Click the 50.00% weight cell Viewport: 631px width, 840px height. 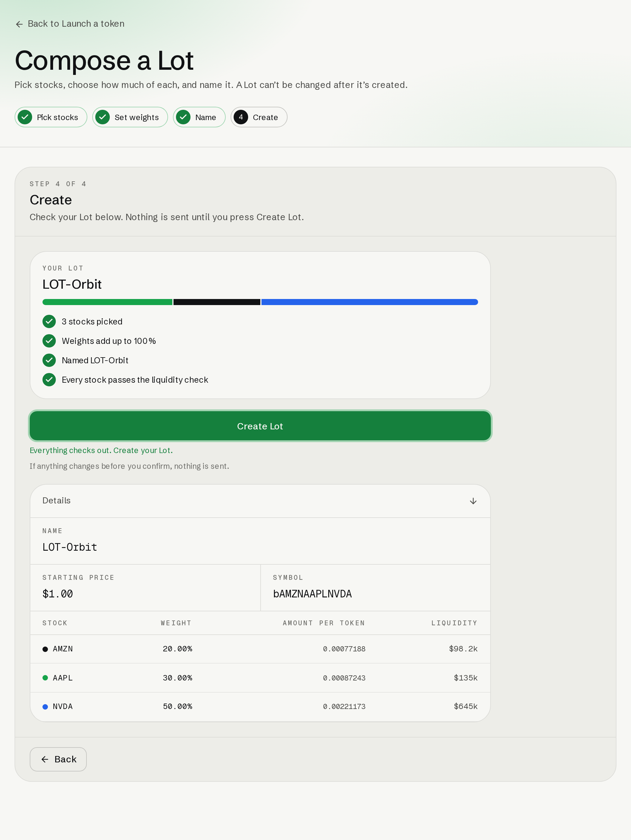coord(177,706)
